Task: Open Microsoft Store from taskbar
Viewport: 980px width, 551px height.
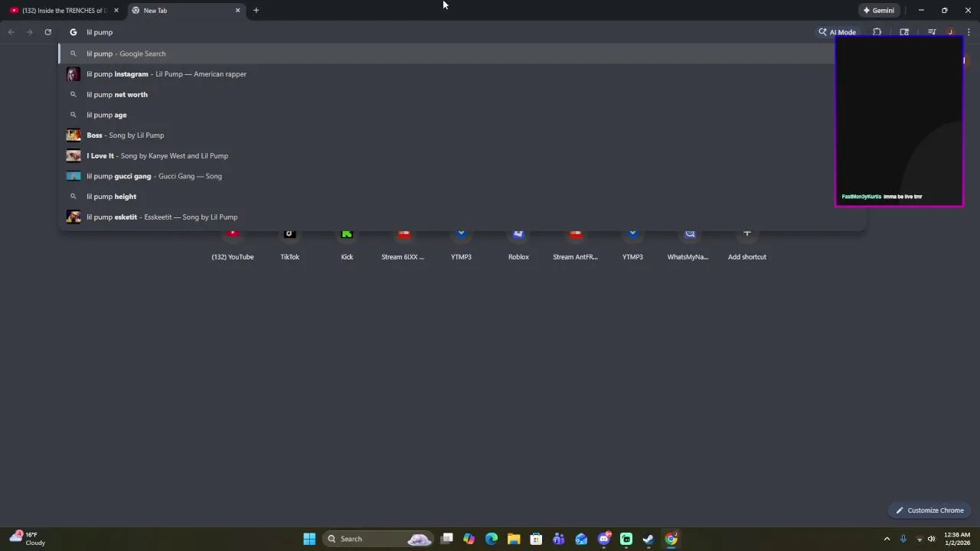Action: [x=536, y=539]
